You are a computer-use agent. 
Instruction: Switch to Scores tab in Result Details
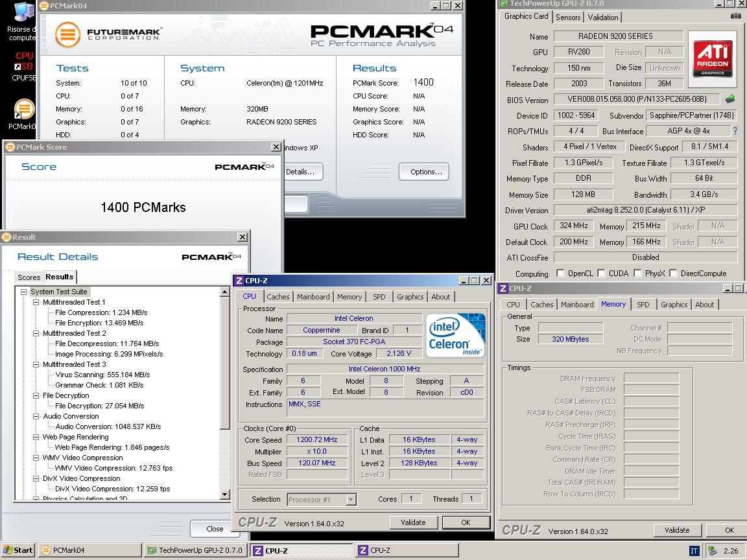[29, 277]
